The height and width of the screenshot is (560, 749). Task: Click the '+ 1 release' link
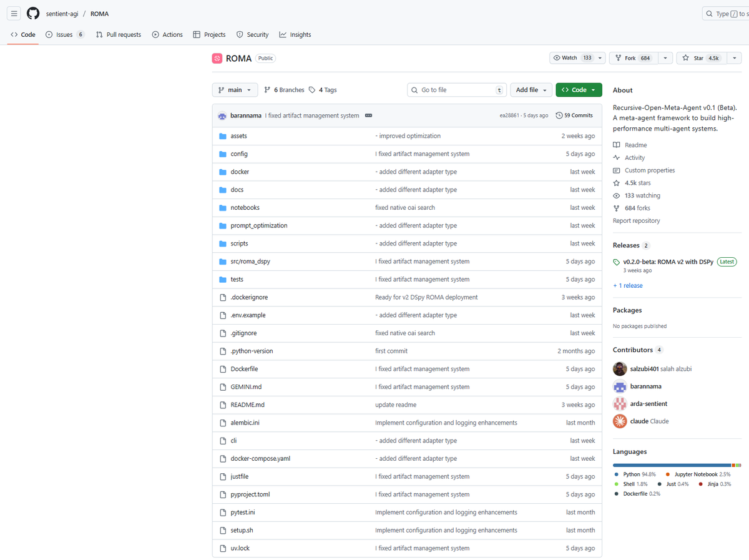pyautogui.click(x=628, y=285)
